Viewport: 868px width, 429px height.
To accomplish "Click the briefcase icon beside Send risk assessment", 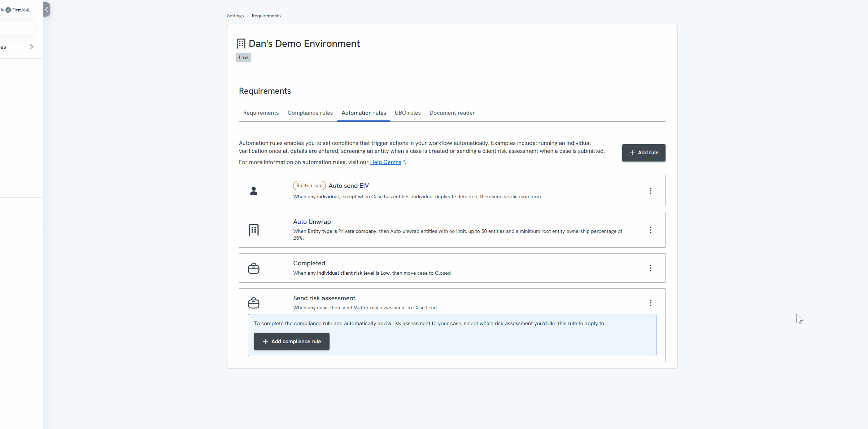I will 254,303.
